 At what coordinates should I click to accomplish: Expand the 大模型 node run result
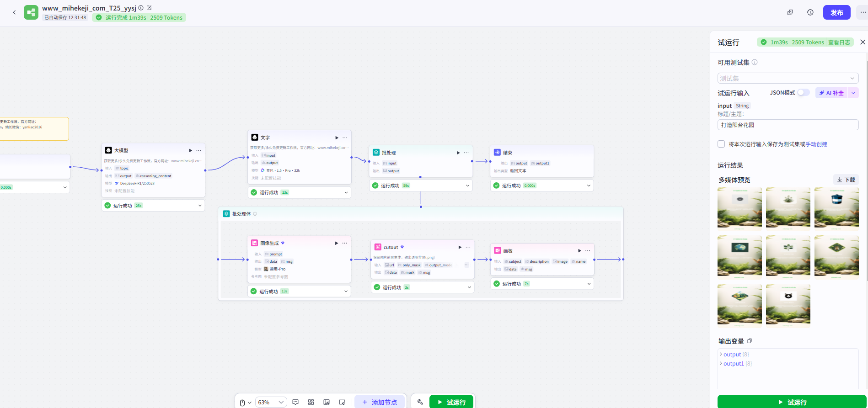pyautogui.click(x=200, y=206)
